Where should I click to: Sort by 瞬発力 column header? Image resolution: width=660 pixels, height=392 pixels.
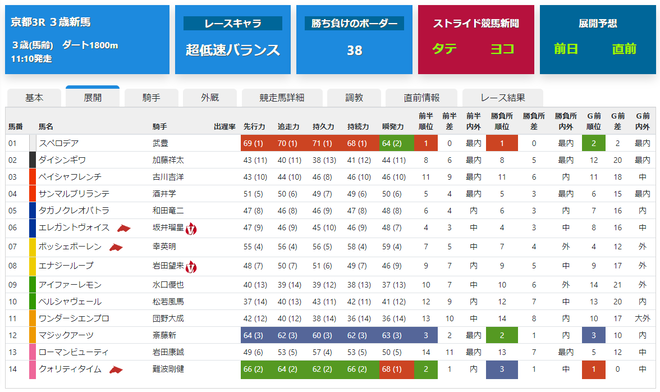393,127
